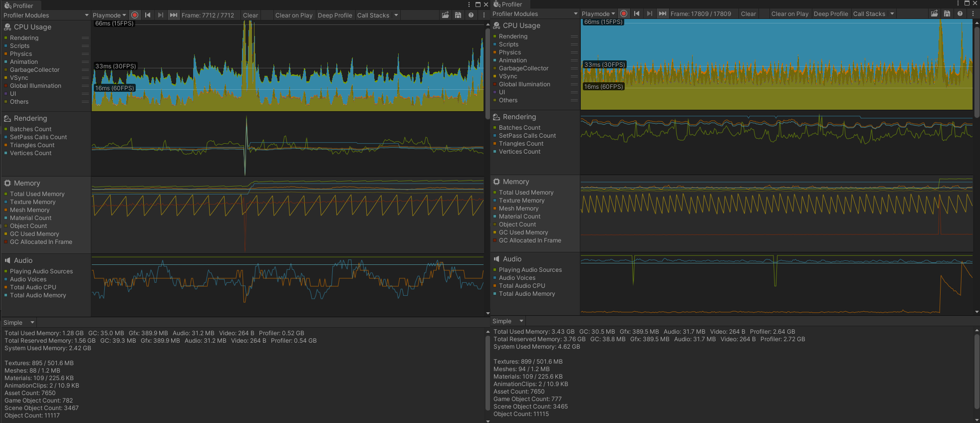
Task: Click the Clear button in the right Profiler
Action: [748, 14]
